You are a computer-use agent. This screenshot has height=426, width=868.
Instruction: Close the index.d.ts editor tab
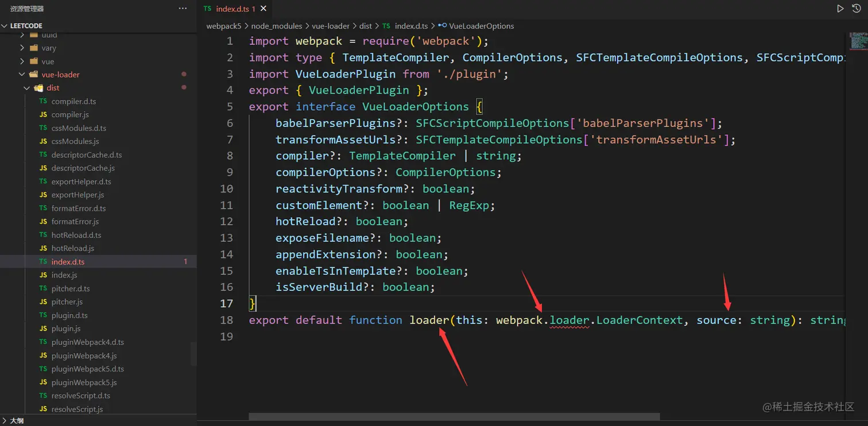coord(263,9)
